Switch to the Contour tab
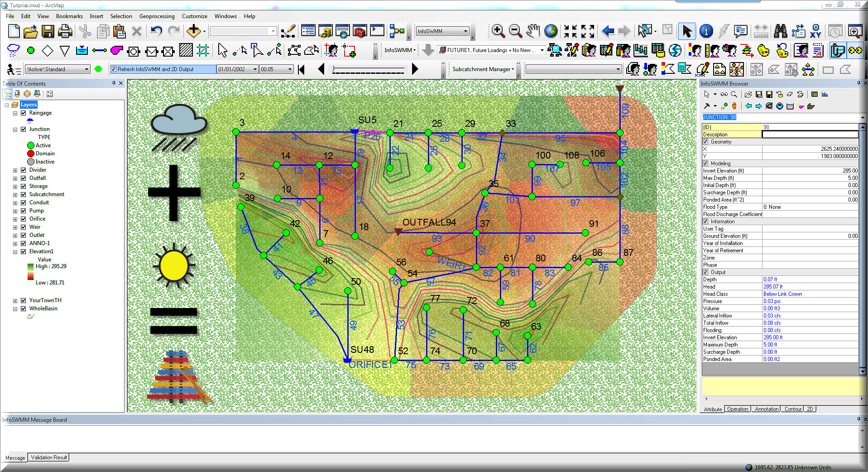This screenshot has width=868, height=472. click(x=793, y=409)
